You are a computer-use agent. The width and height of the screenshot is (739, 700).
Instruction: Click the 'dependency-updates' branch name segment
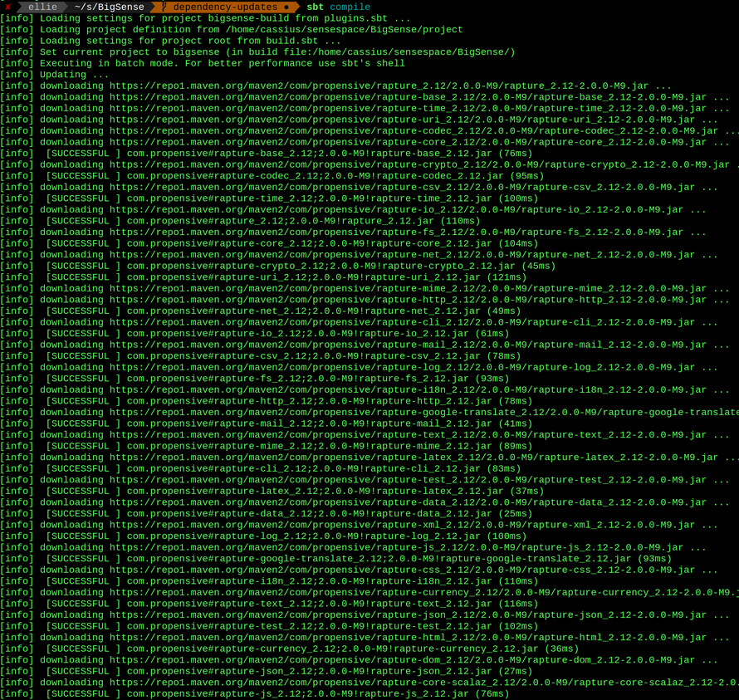(x=225, y=7)
